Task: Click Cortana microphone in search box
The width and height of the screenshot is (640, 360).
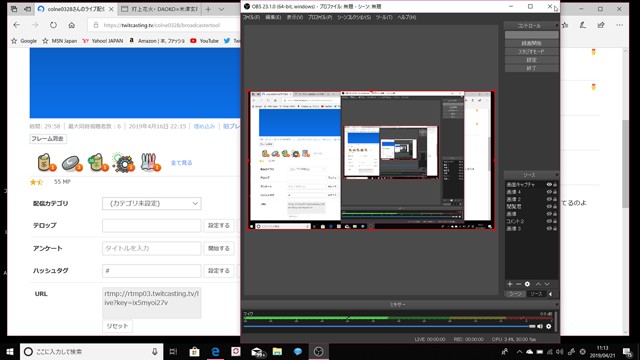Action: pos(155,351)
